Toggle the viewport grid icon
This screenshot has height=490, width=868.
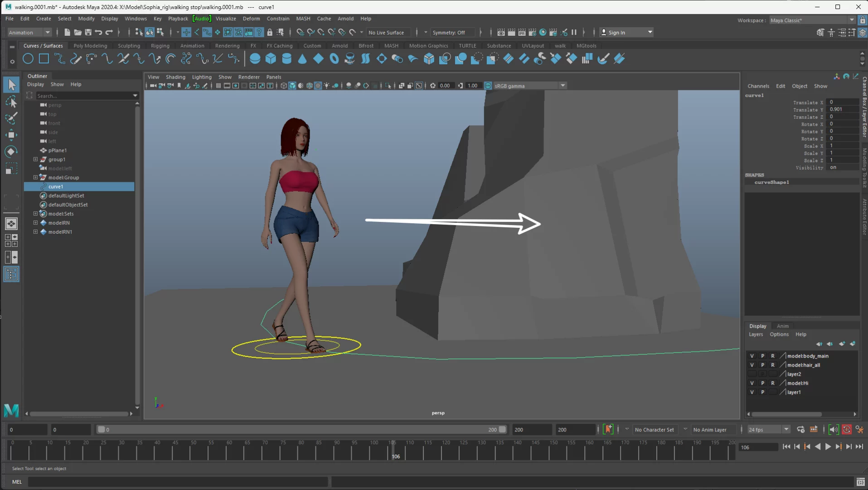pyautogui.click(x=218, y=86)
